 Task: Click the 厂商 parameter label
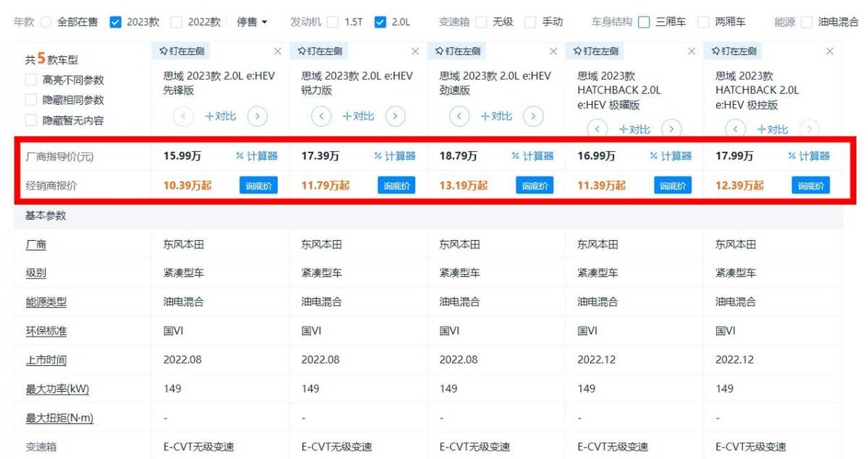tap(35, 244)
